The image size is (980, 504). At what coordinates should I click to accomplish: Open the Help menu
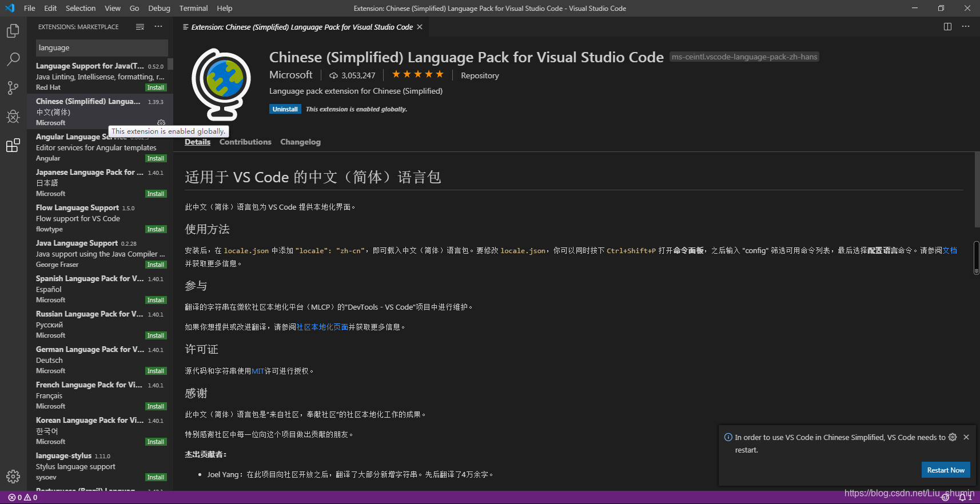225,8
